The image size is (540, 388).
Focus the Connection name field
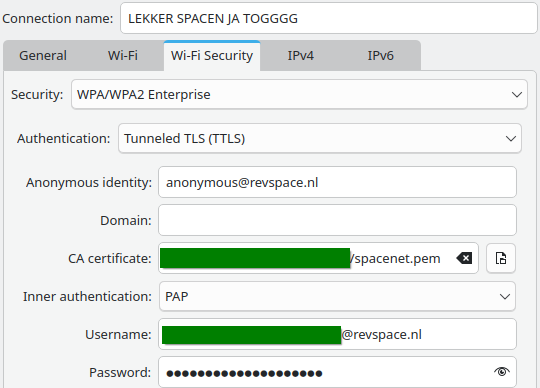click(329, 19)
